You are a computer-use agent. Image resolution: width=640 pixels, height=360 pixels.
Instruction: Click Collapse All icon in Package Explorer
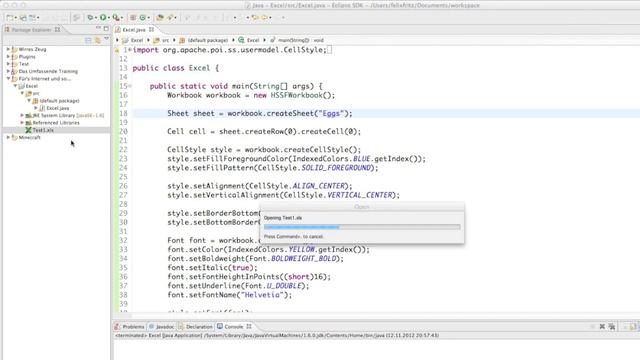tap(88, 40)
